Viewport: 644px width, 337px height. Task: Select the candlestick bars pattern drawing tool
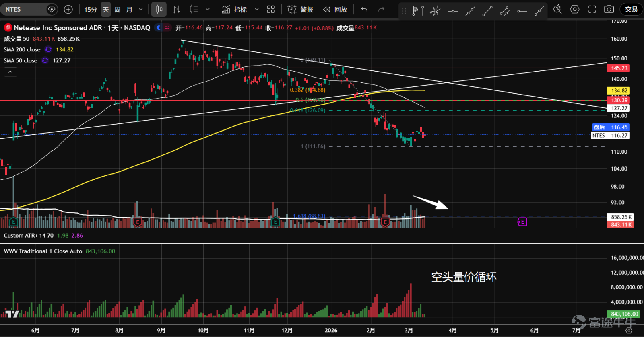[x=435, y=11]
